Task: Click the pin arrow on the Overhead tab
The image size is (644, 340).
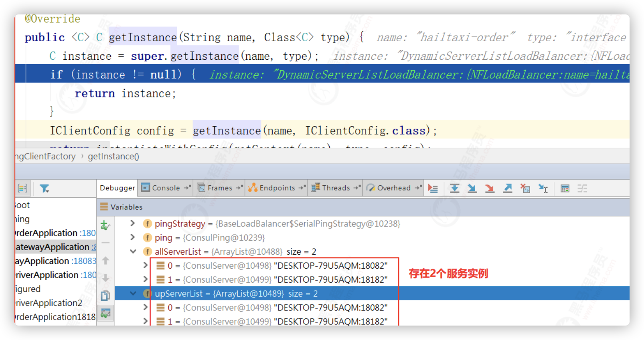Action: [418, 188]
